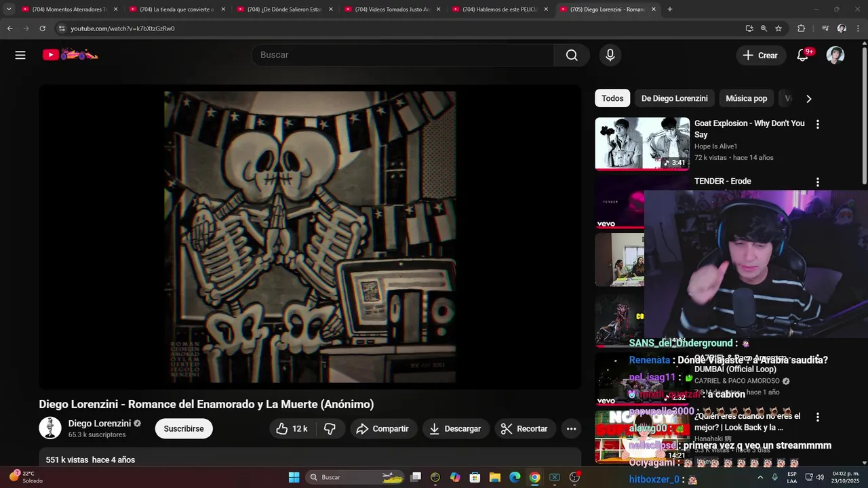Viewport: 868px width, 488px height.
Task: Open Copilot from taskbar
Action: click(x=455, y=477)
